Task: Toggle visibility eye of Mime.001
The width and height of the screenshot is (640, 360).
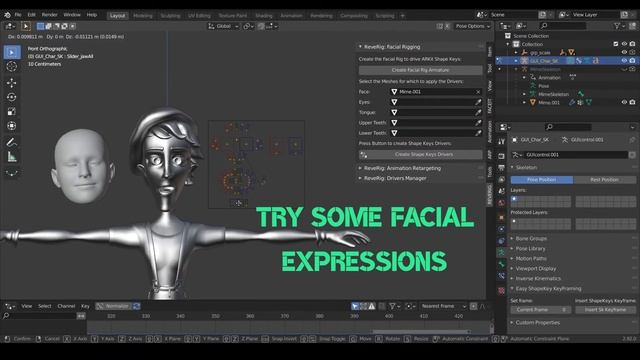Action: click(624, 102)
